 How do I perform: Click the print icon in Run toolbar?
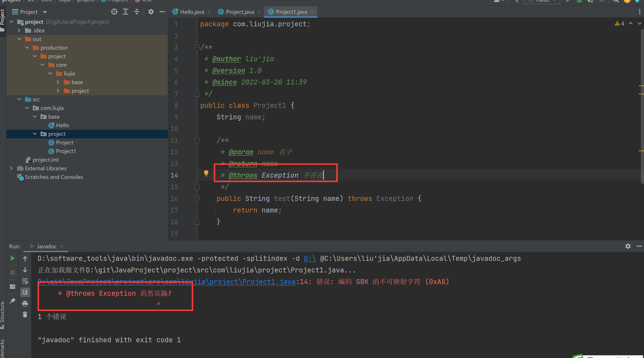click(x=25, y=303)
